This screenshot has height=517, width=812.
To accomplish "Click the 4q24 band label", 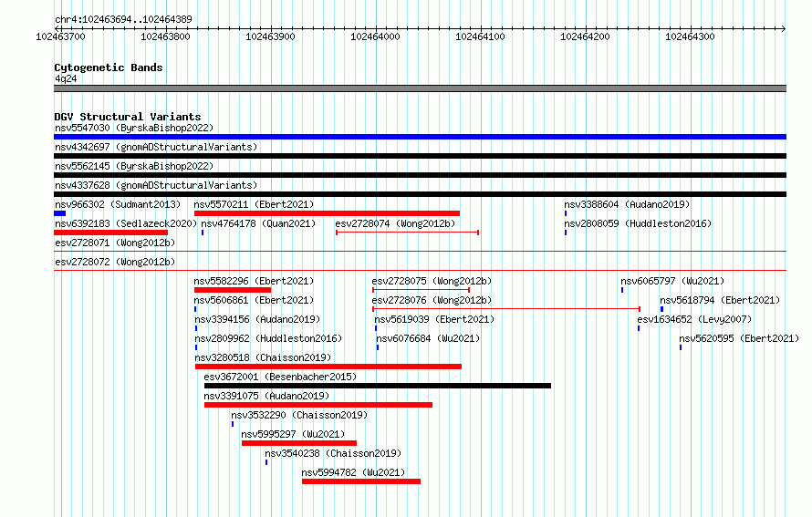I will (x=66, y=78).
